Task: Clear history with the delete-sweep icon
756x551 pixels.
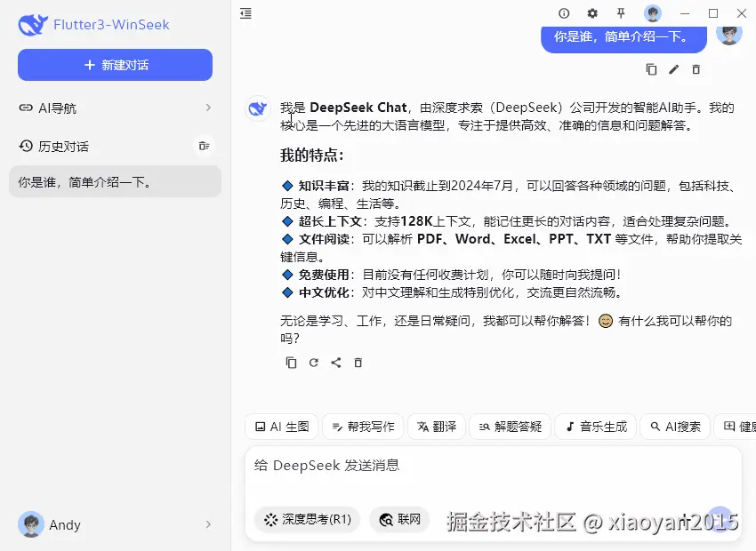Action: click(205, 146)
